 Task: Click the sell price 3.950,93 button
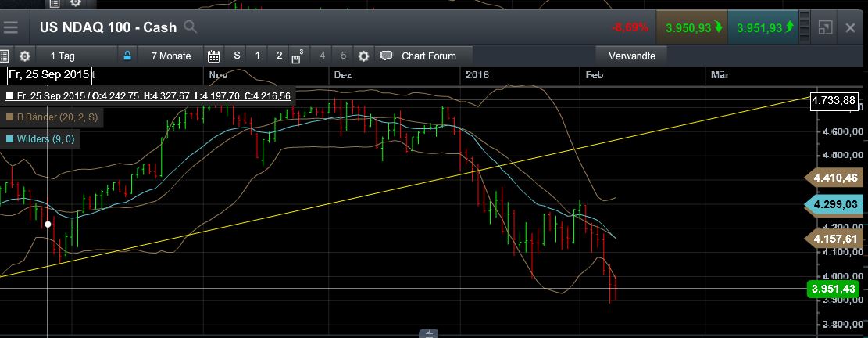(x=692, y=27)
